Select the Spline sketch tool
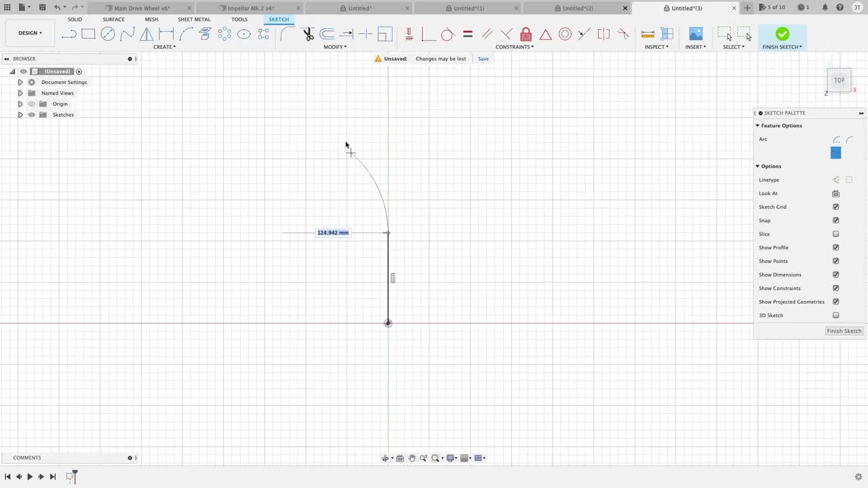 (x=127, y=34)
